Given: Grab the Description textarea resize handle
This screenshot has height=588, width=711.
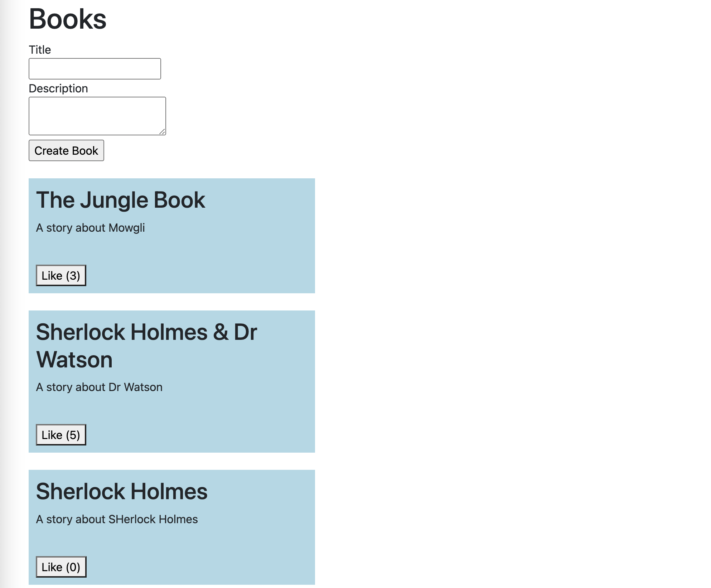Looking at the screenshot, I should [x=162, y=132].
